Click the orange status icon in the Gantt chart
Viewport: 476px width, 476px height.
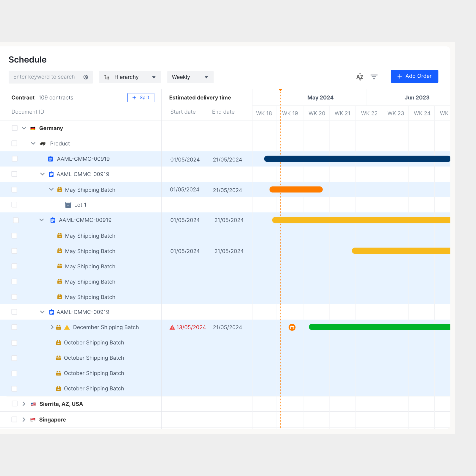(x=292, y=327)
